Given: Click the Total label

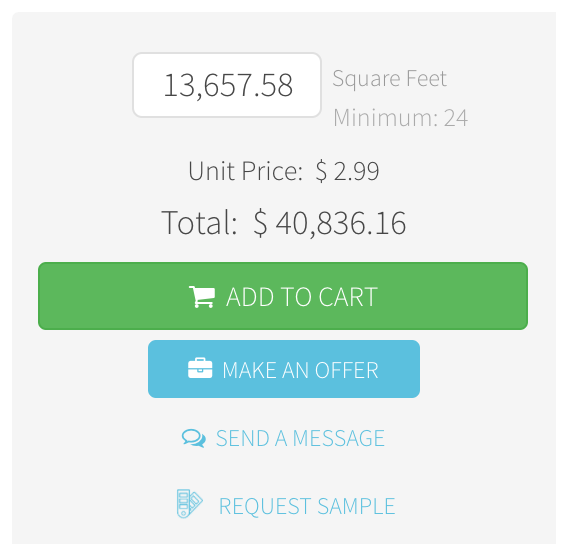Looking at the screenshot, I should (199, 222).
